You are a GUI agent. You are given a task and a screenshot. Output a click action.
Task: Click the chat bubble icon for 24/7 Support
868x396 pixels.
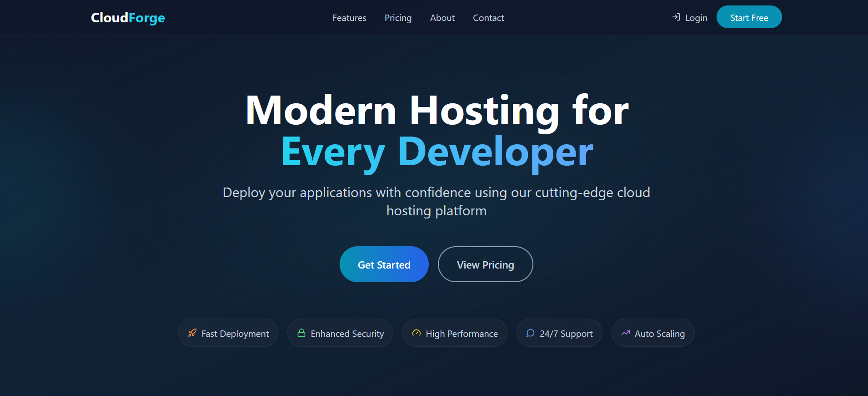[530, 333]
